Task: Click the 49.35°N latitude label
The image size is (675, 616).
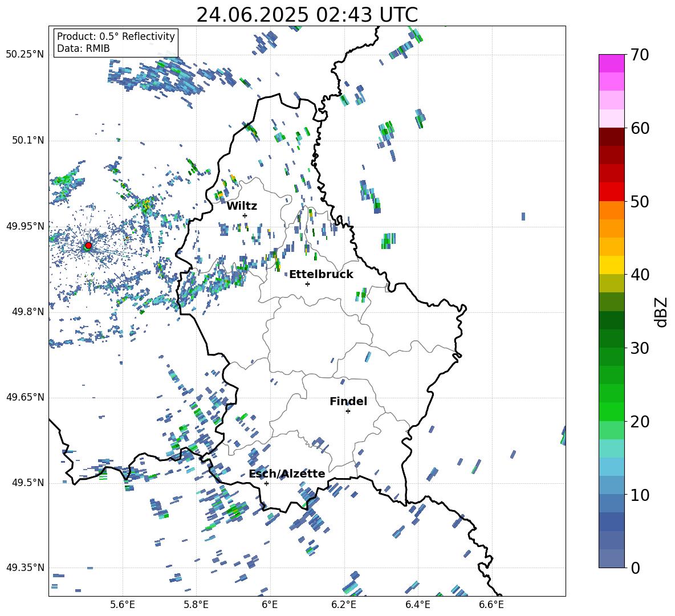Action: pyautogui.click(x=25, y=568)
